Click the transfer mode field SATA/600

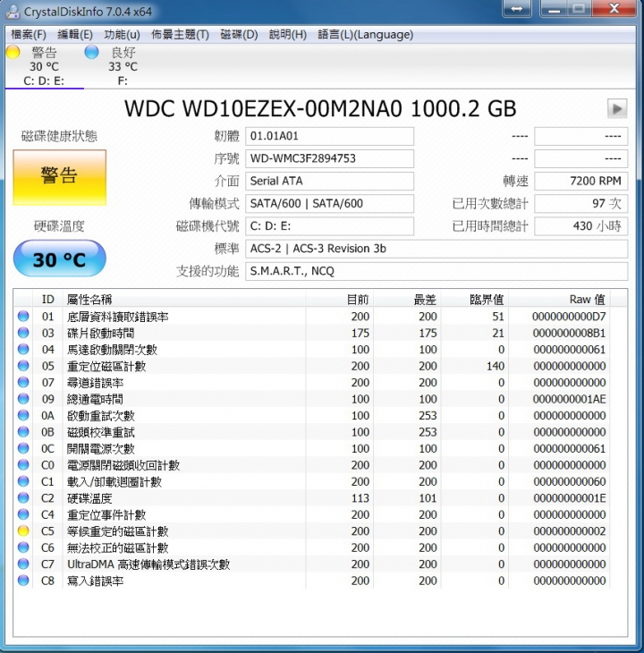click(329, 204)
